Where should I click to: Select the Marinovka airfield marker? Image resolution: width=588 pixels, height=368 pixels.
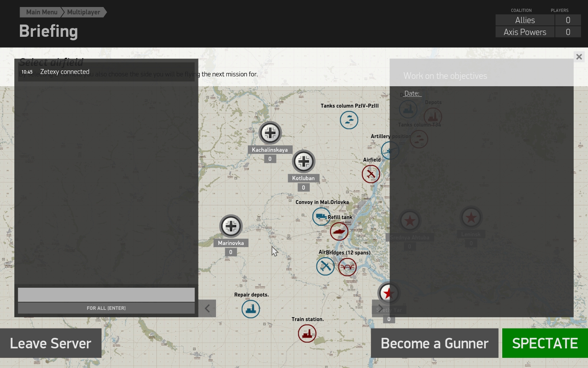pyautogui.click(x=231, y=226)
